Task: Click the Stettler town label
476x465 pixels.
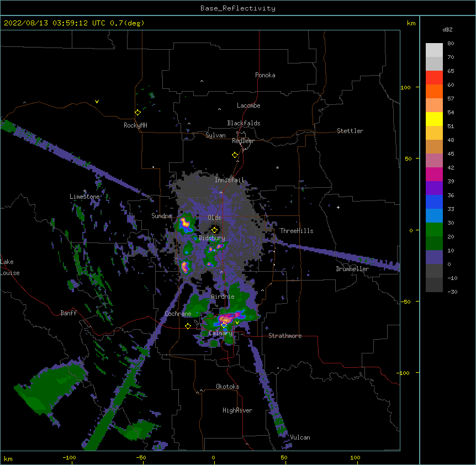Action: (x=350, y=131)
